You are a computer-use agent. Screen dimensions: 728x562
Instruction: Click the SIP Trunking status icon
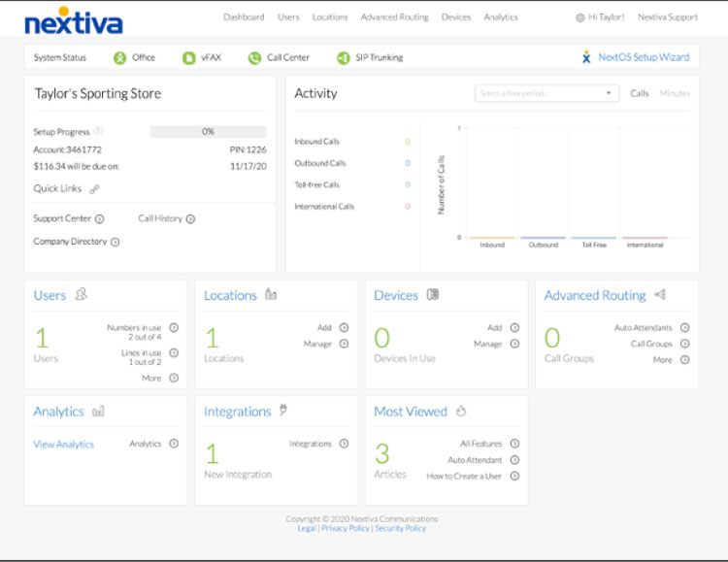(344, 58)
